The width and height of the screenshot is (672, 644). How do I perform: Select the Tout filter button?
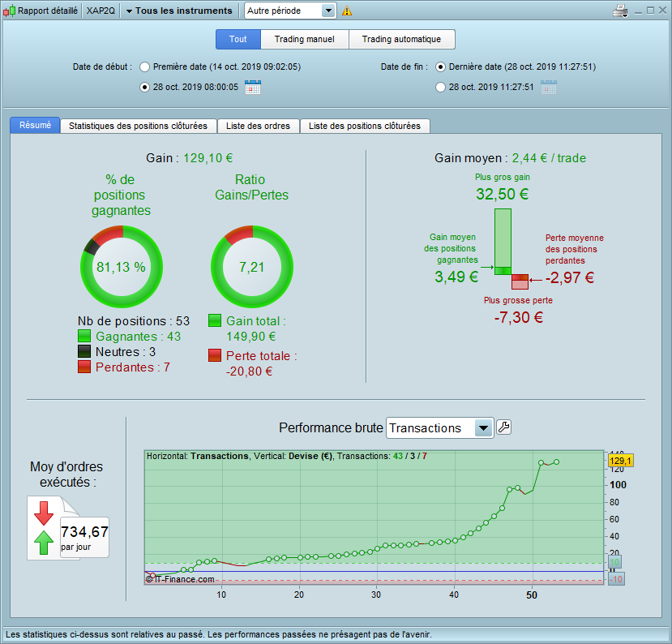tap(238, 40)
